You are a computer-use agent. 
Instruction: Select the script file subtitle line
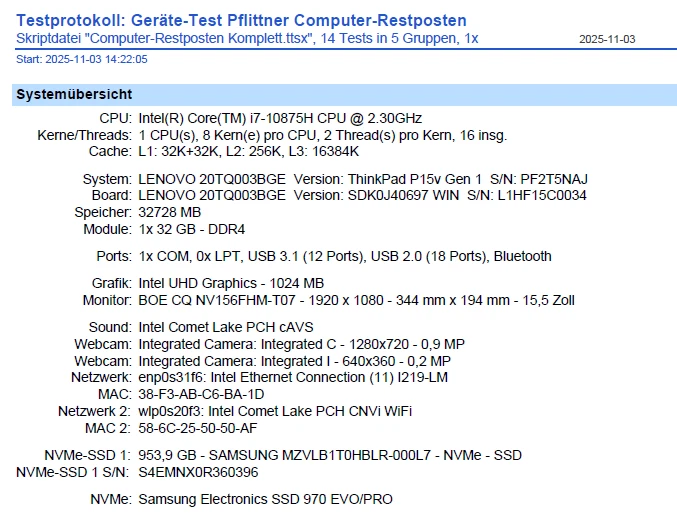247,38
